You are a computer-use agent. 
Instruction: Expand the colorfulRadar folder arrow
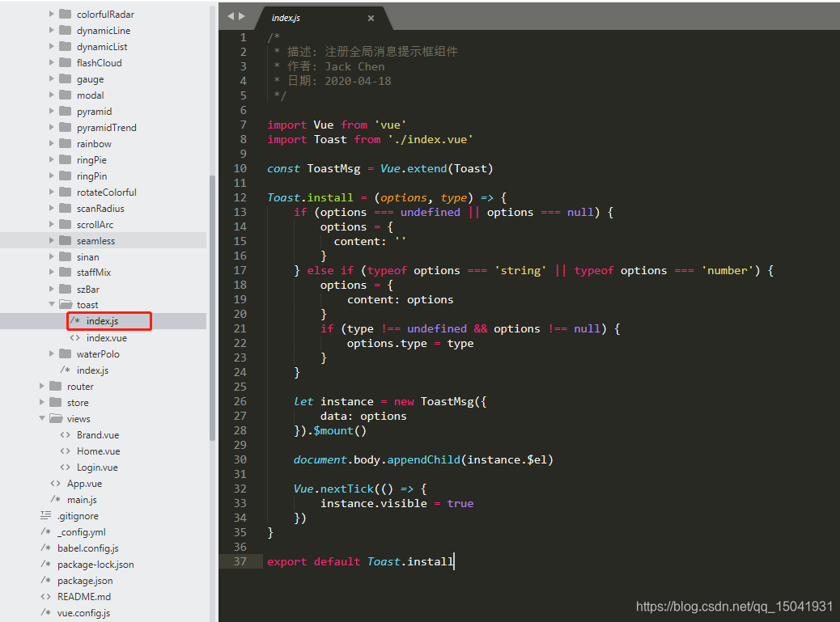(52, 14)
